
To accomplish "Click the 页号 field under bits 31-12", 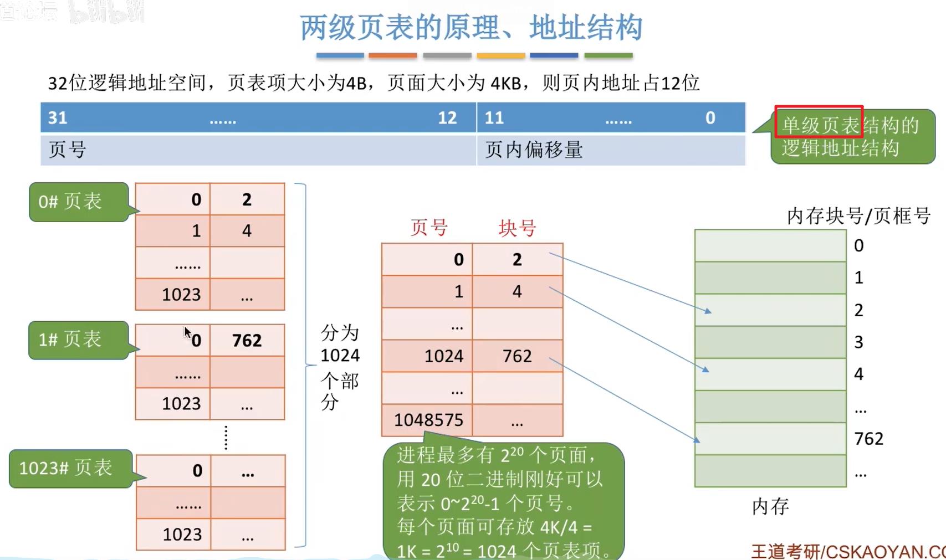I will point(258,150).
